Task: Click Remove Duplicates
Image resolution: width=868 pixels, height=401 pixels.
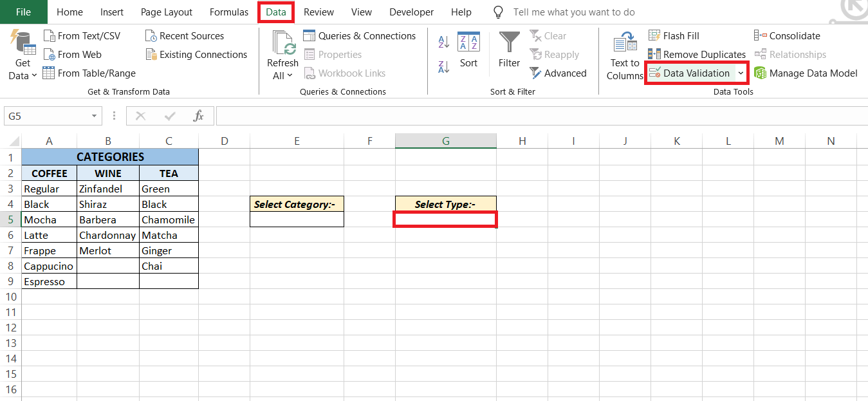Action: click(697, 55)
